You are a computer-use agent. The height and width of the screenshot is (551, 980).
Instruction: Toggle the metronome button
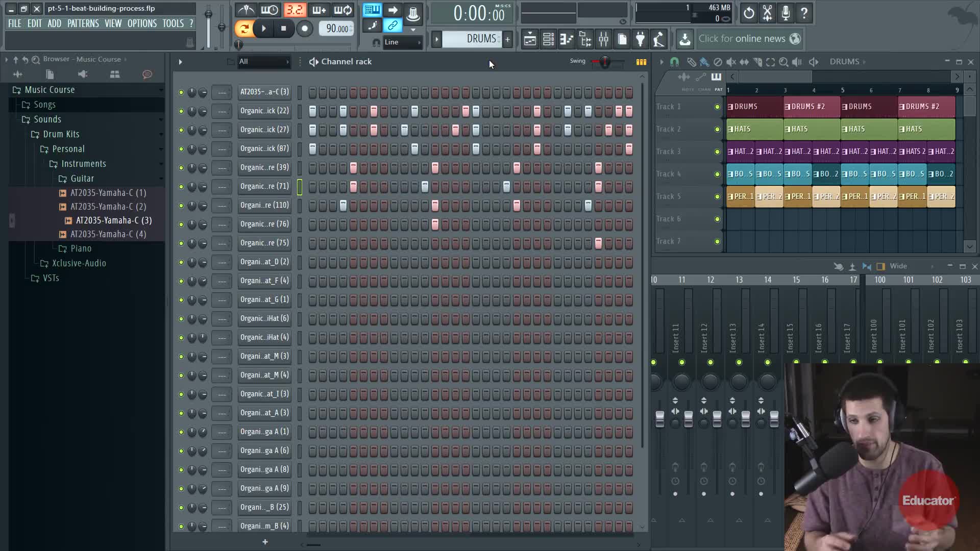pos(246,10)
